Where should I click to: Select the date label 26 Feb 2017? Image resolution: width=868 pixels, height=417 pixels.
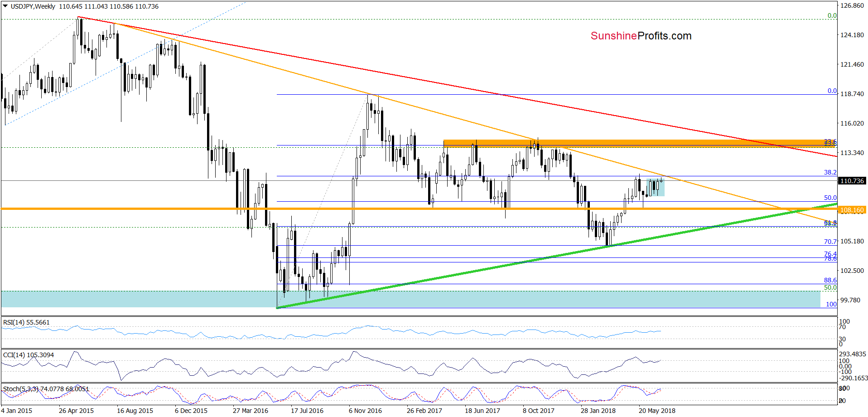coord(424,411)
